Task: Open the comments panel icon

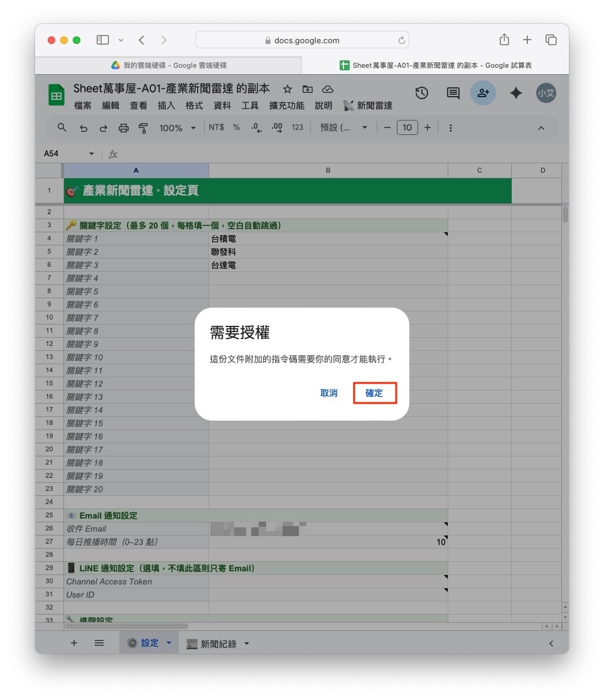Action: pos(453,93)
